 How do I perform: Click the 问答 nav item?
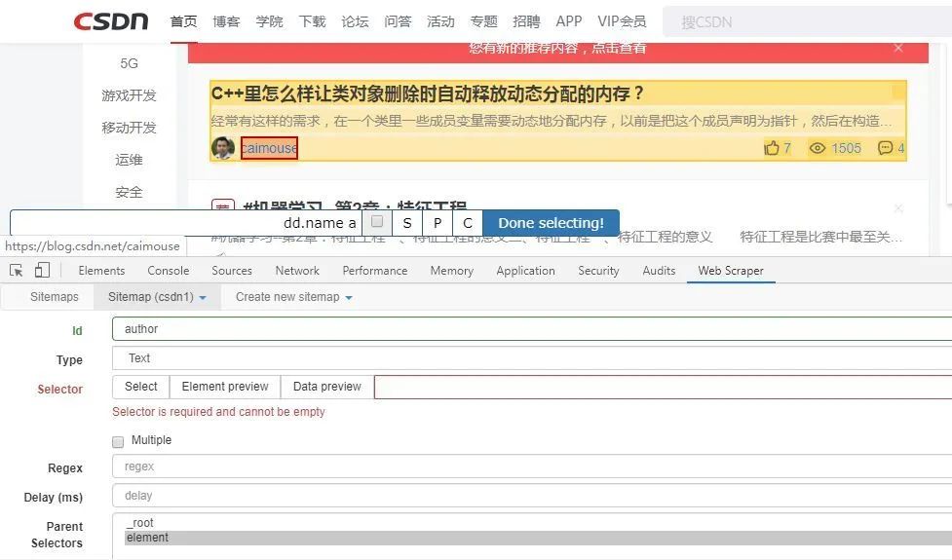(398, 21)
